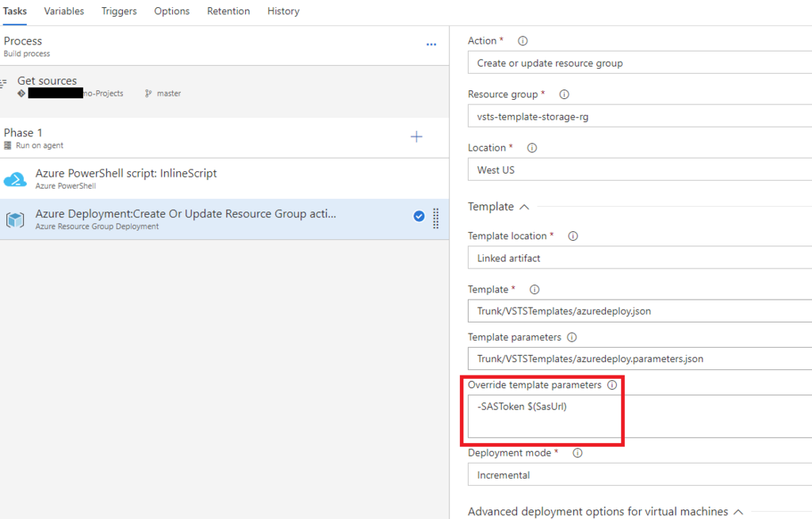Click the blue checkmark on Azure Deployment task

point(419,216)
